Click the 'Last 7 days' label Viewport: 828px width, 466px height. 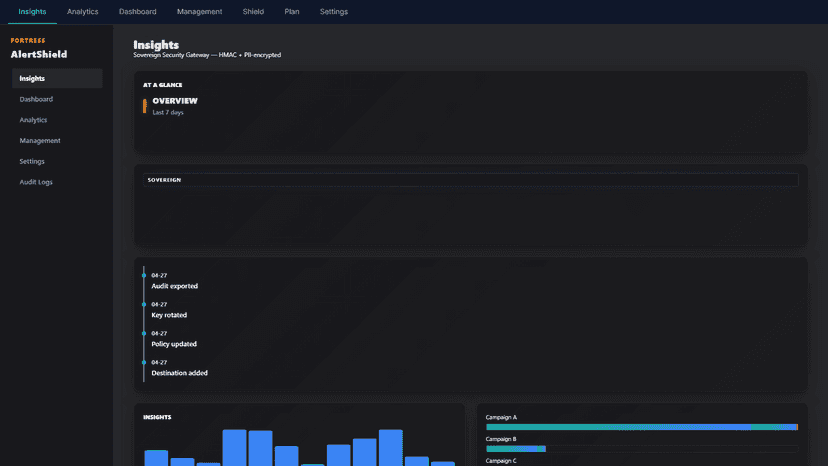pos(168,113)
